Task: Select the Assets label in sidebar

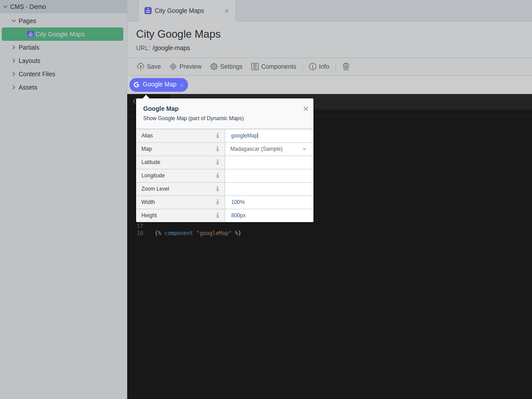Action: [28, 87]
